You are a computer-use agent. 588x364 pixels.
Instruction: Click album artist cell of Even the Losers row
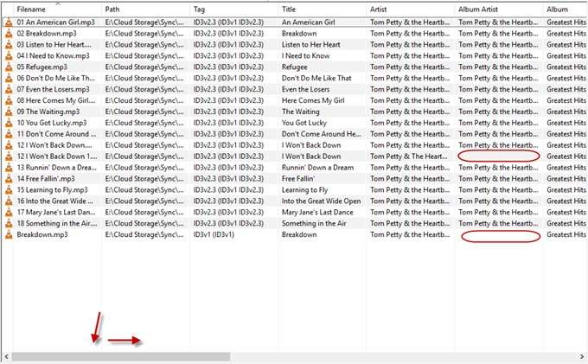pyautogui.click(x=498, y=90)
